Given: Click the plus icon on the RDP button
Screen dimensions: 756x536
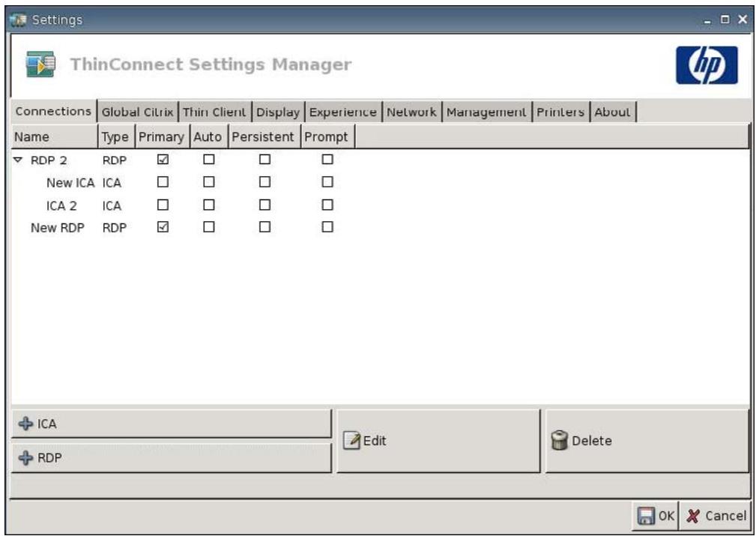Looking at the screenshot, I should point(25,457).
